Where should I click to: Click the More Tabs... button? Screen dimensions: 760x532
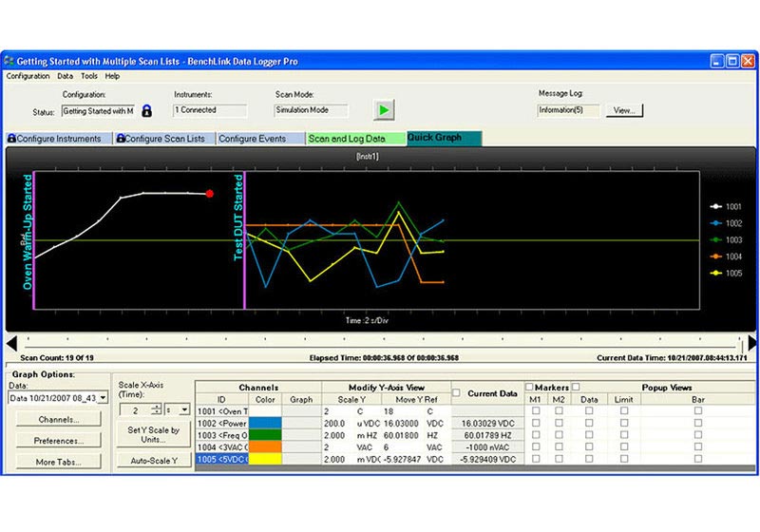(x=59, y=462)
